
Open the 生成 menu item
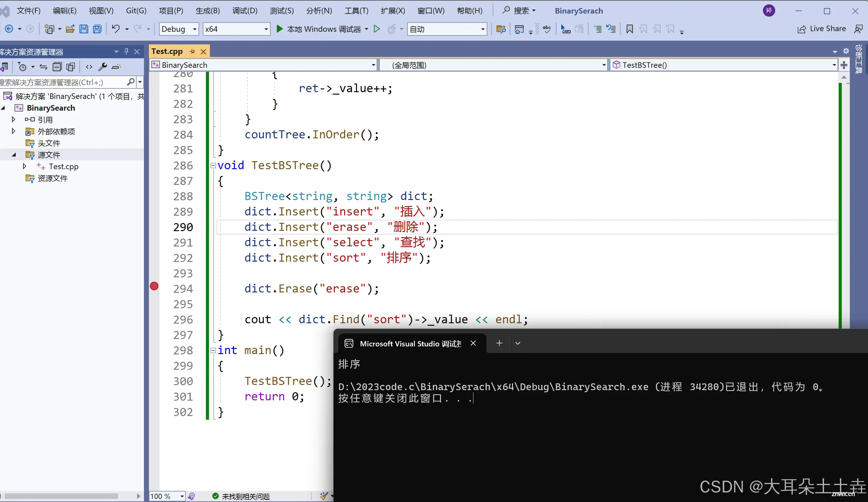[x=207, y=10]
